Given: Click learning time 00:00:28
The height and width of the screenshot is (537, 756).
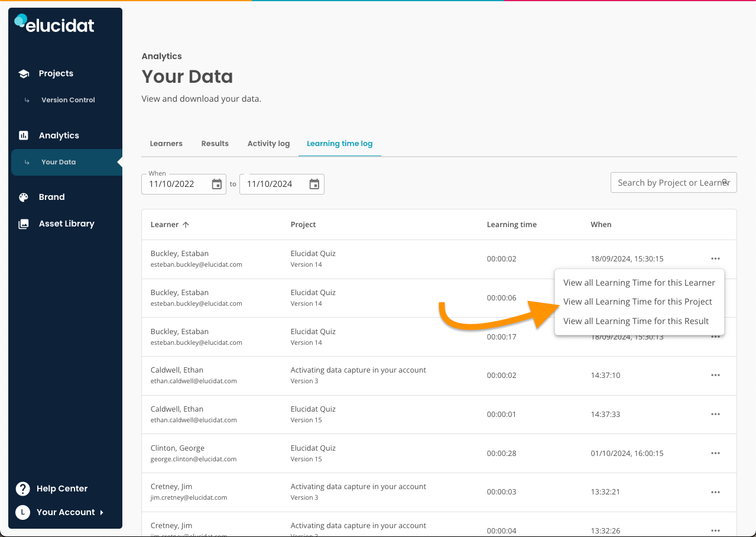Looking at the screenshot, I should tap(502, 454).
